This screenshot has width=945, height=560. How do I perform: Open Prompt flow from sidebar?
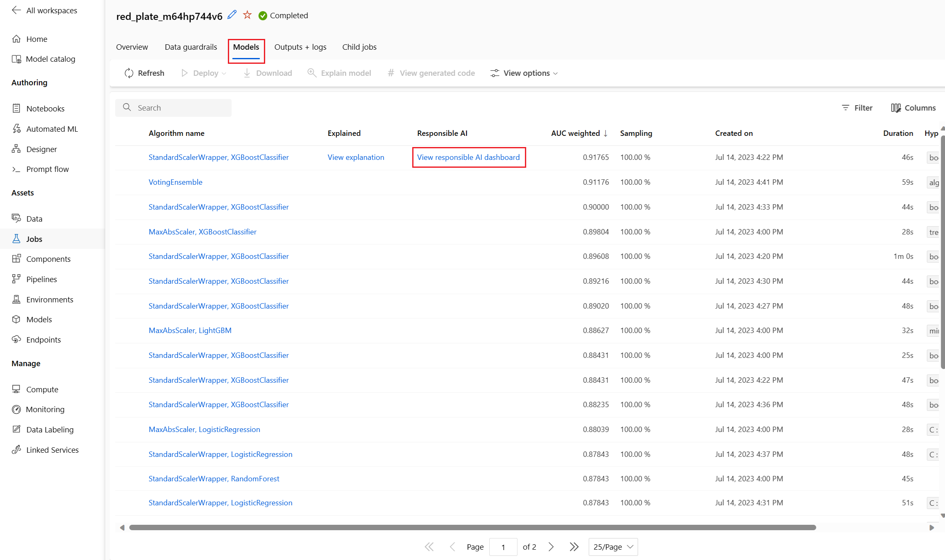coord(47,169)
